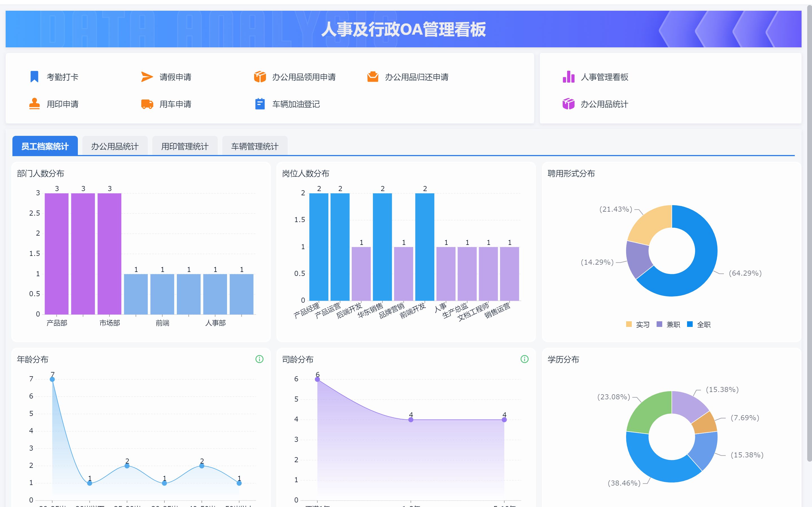
Task: Click the blue notepad icon for 车辆加油登记
Action: point(260,104)
